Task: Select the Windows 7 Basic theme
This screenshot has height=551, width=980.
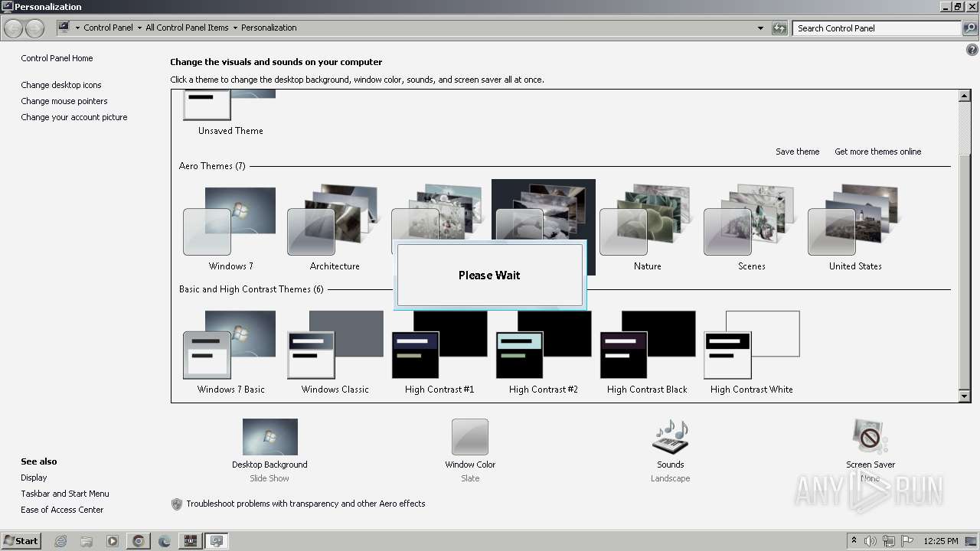Action: (230, 351)
